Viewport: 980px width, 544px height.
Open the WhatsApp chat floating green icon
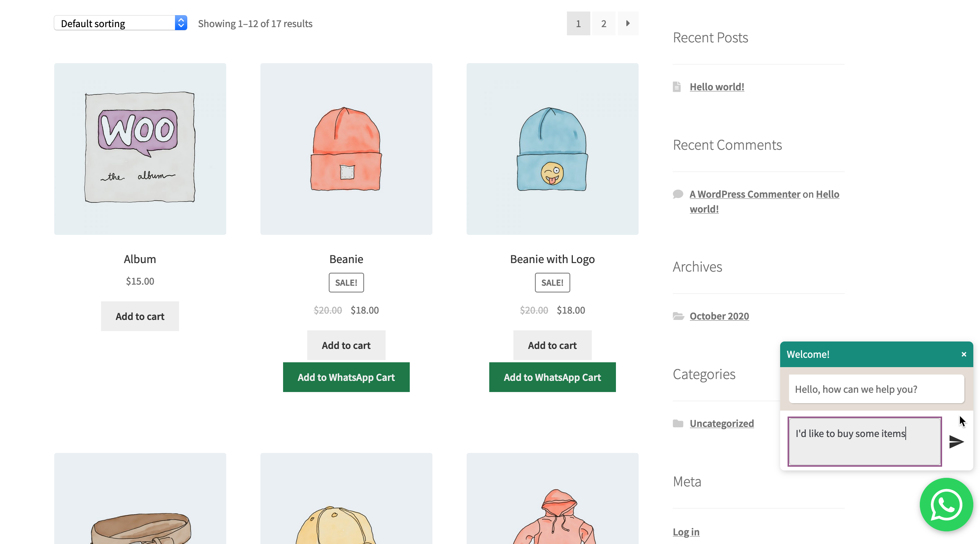[946, 505]
